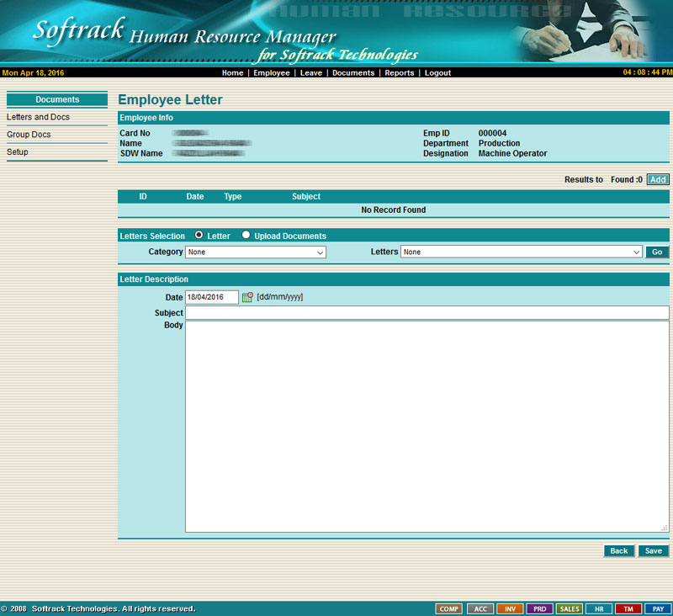Open the TM module badge
The image size is (673, 616).
click(x=628, y=608)
